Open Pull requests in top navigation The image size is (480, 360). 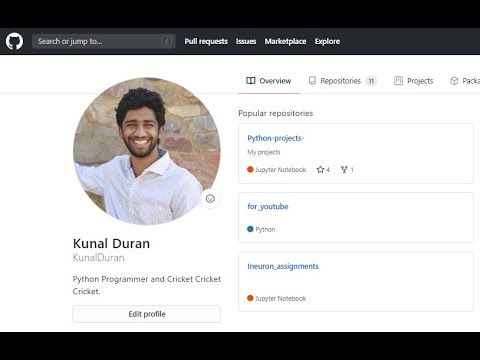click(206, 41)
